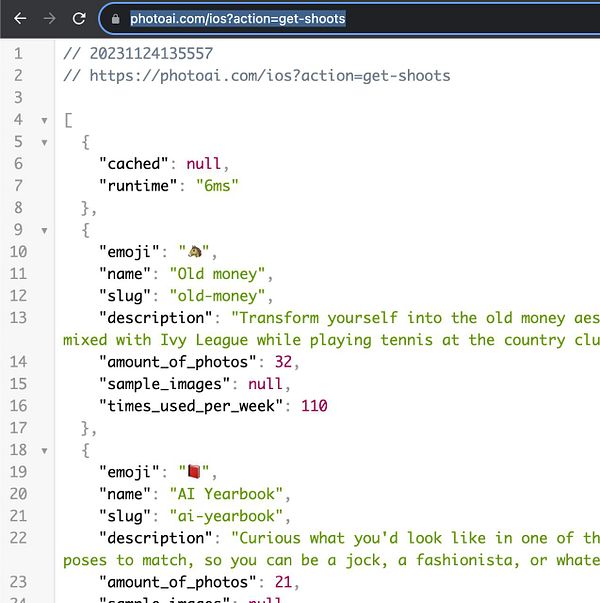Go back with the browser back arrow
The image size is (600, 603).
[20, 18]
